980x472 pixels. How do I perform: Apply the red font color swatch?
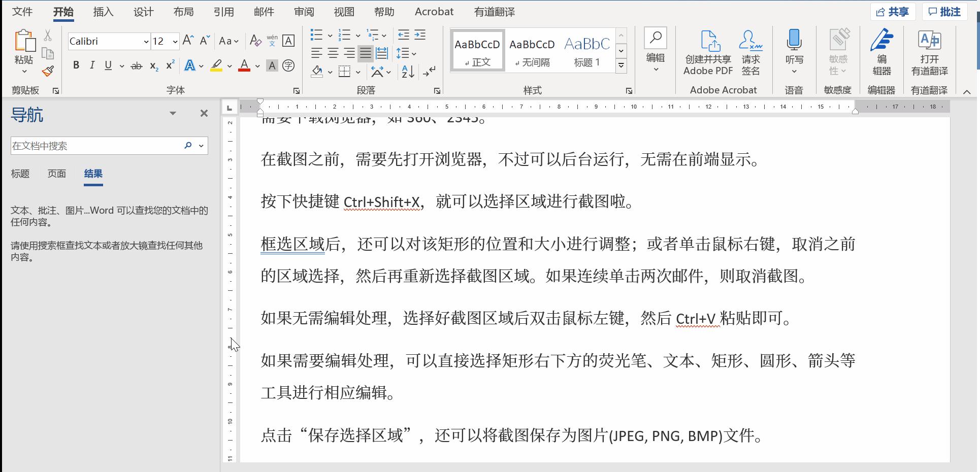click(244, 65)
